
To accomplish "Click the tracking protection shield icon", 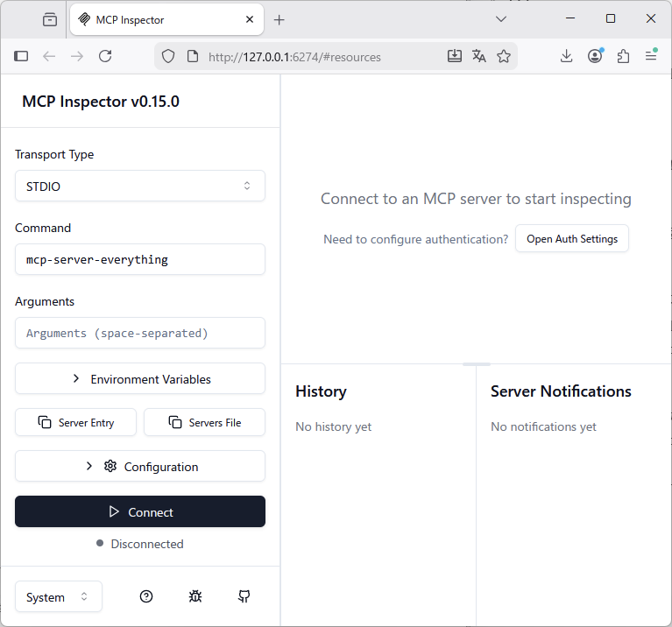I will (168, 56).
